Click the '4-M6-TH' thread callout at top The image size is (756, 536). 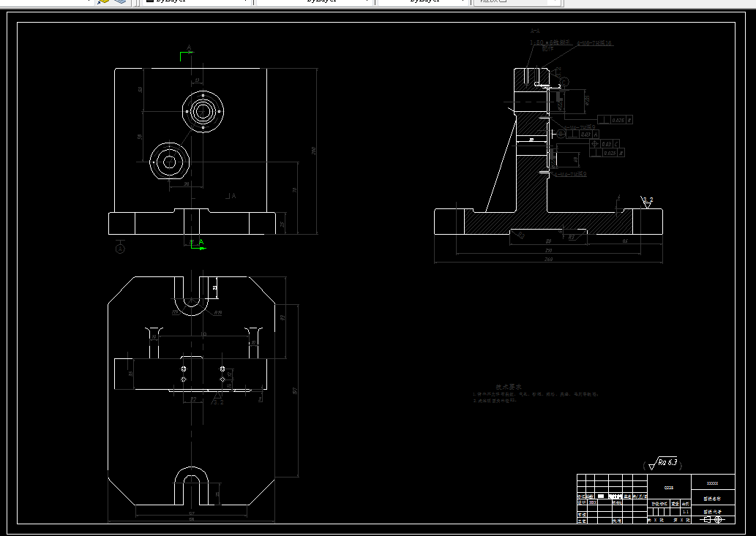coord(594,43)
